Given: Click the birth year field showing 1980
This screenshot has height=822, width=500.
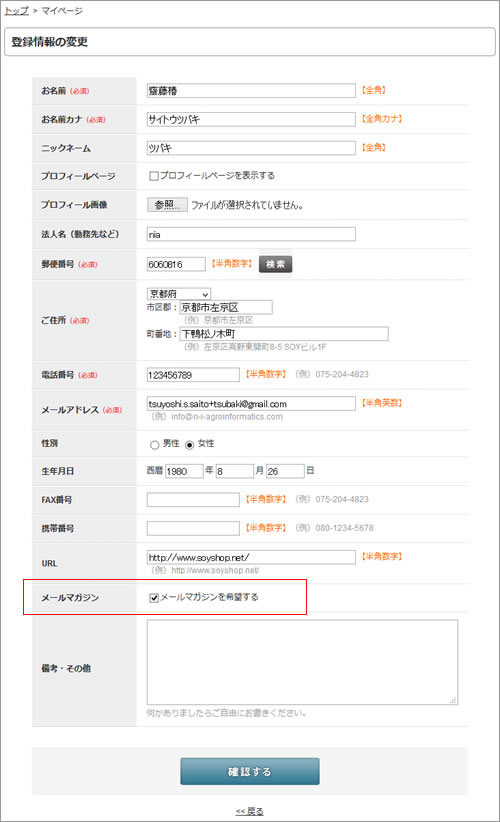Looking at the screenshot, I should point(184,471).
